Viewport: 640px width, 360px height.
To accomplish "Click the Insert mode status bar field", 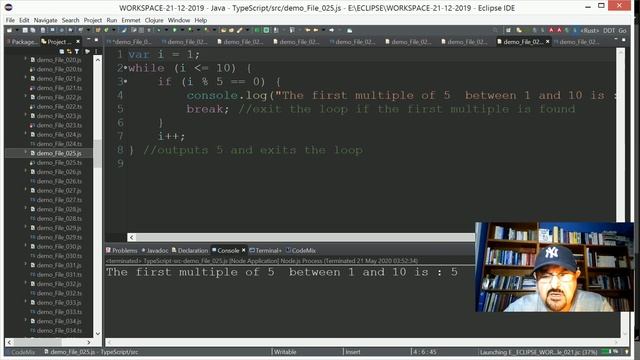I will 353,352.
